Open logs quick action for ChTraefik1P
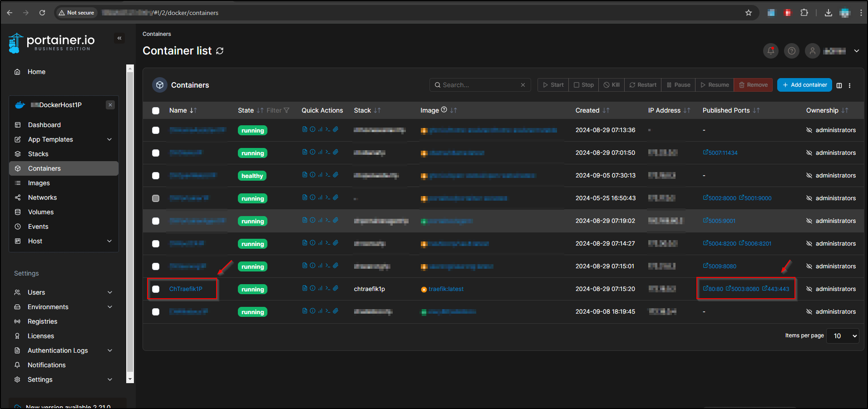Viewport: 868px width, 409px height. tap(305, 288)
